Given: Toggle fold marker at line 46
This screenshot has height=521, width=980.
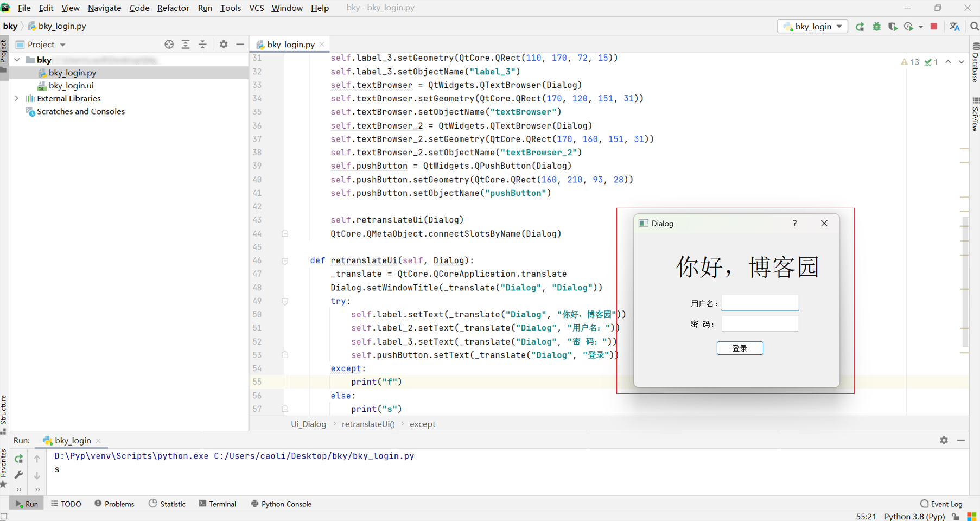Looking at the screenshot, I should (285, 261).
